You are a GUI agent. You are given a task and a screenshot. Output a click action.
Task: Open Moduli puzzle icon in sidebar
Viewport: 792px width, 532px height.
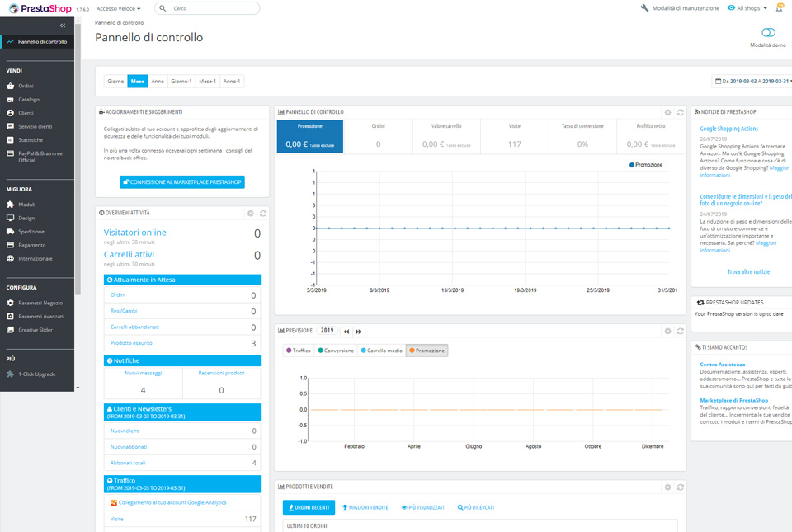point(10,205)
